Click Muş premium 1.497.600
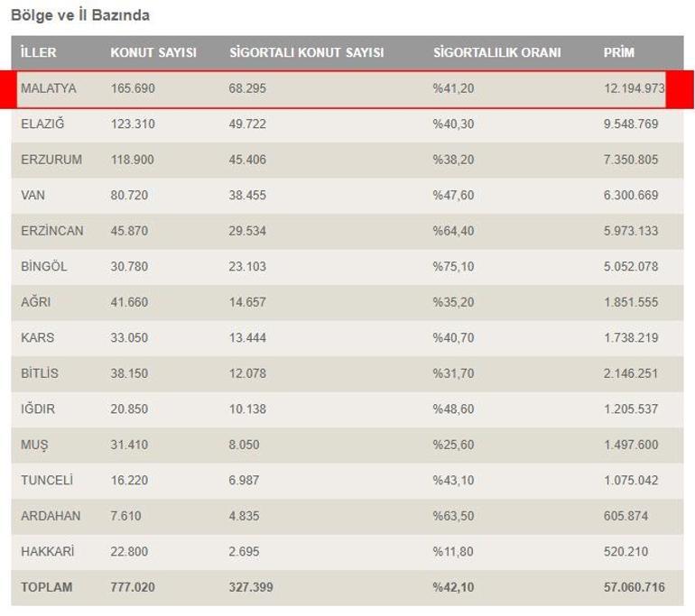The width and height of the screenshot is (695, 616). (x=631, y=445)
